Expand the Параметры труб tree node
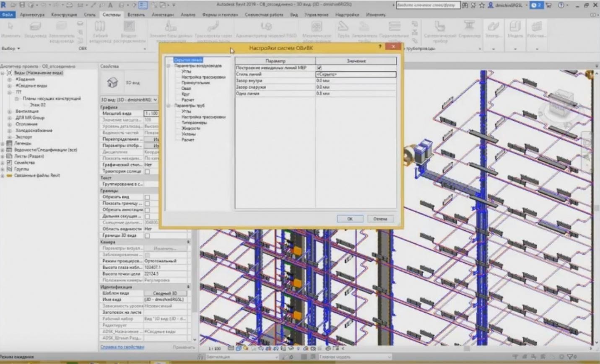 coord(168,106)
